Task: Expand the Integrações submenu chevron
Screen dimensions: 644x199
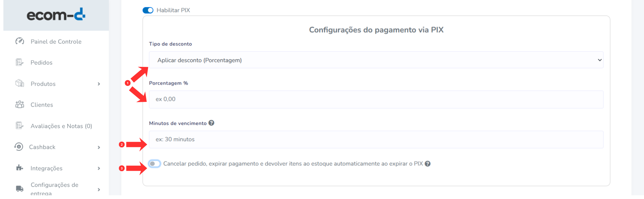Action: pyautogui.click(x=99, y=168)
